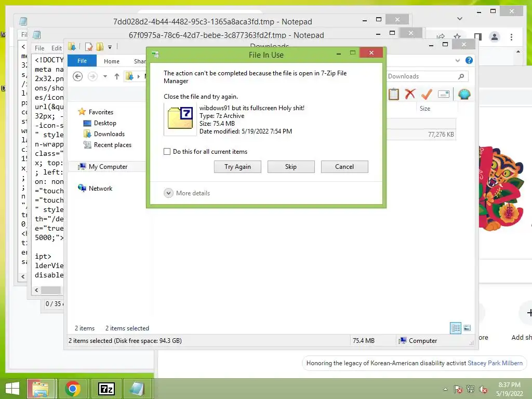Open 7-Zip File Manager from taskbar
Screen dimensions: 532x399
coord(106,389)
